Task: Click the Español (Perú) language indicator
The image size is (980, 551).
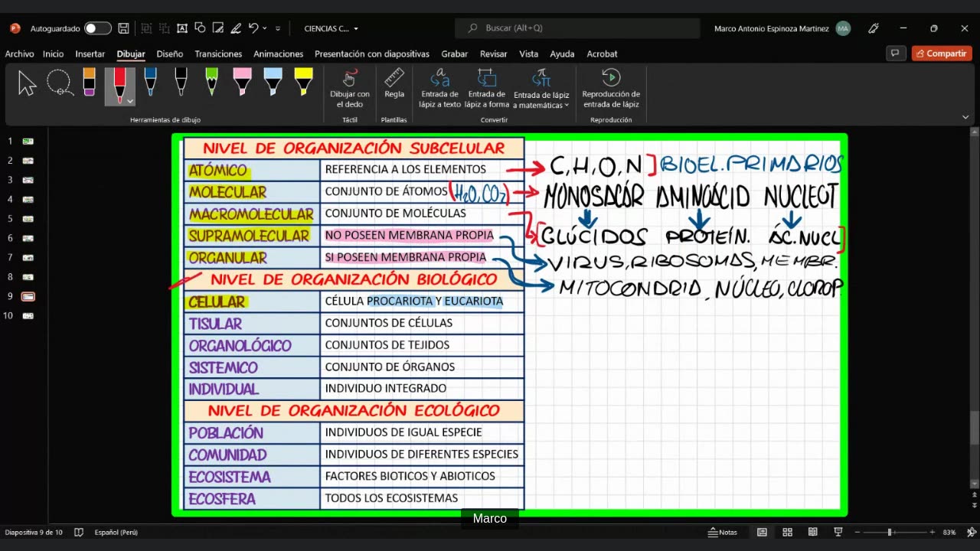Action: tap(116, 532)
